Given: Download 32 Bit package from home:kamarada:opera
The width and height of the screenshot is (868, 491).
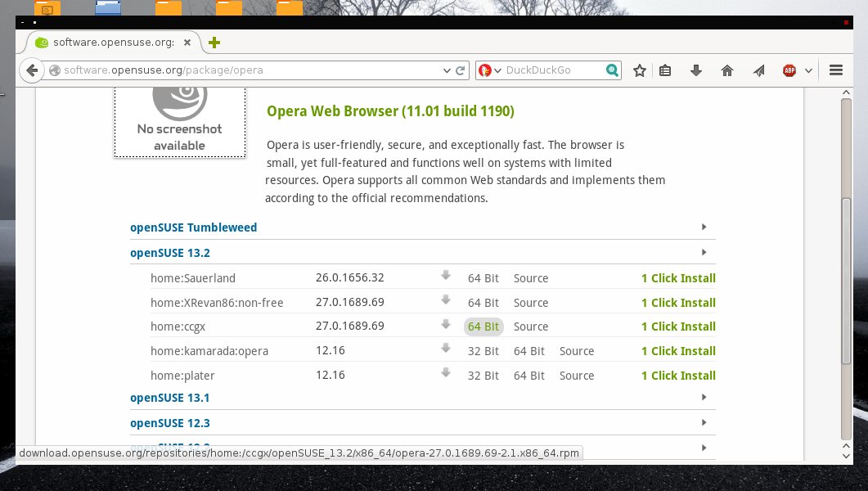Looking at the screenshot, I should click(x=483, y=351).
